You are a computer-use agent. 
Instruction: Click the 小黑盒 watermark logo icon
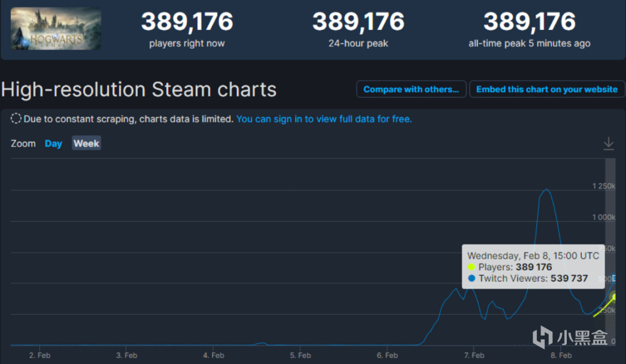click(542, 337)
